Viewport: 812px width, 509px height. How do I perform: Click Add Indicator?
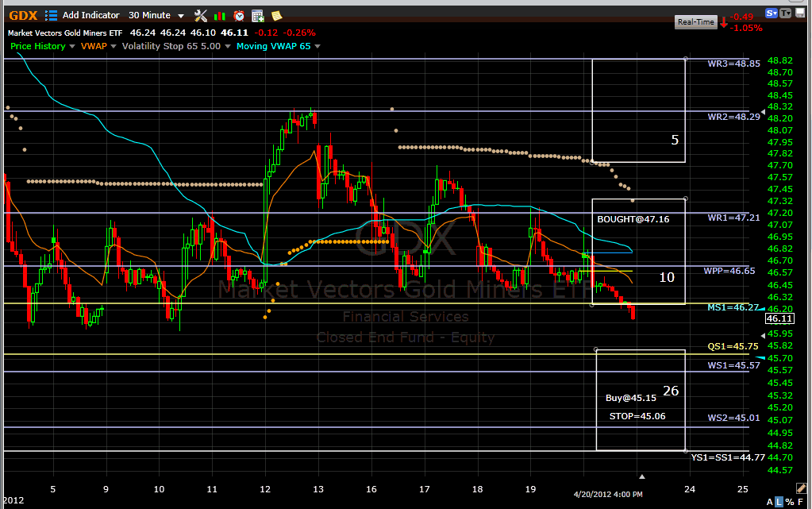tap(91, 16)
